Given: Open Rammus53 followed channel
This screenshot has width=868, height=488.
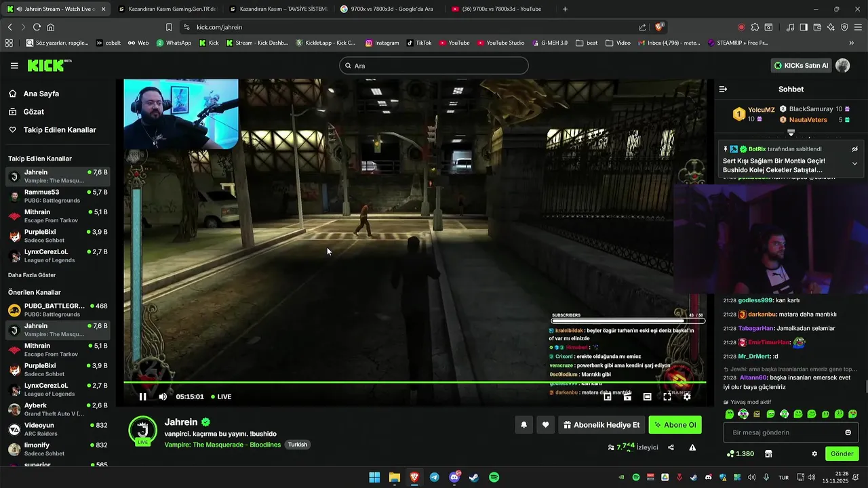Looking at the screenshot, I should (58, 196).
